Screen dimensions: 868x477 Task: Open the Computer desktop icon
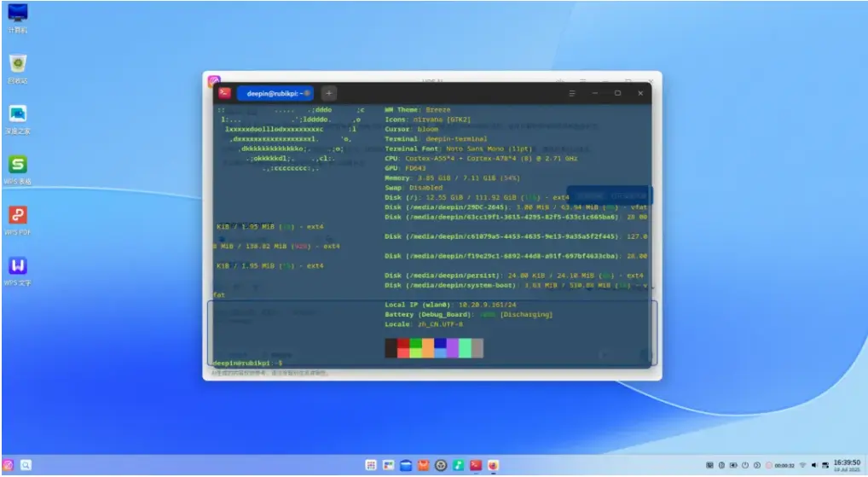(x=18, y=18)
